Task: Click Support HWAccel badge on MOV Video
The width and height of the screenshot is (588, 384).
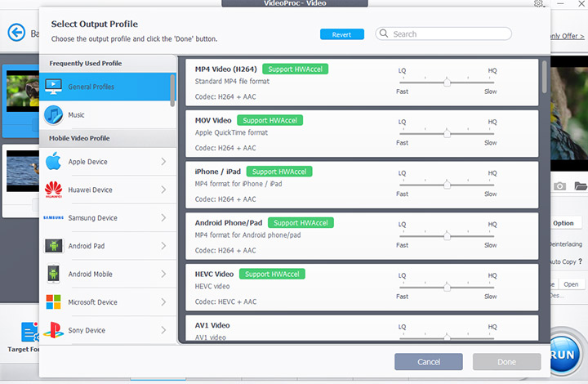Action: point(270,120)
